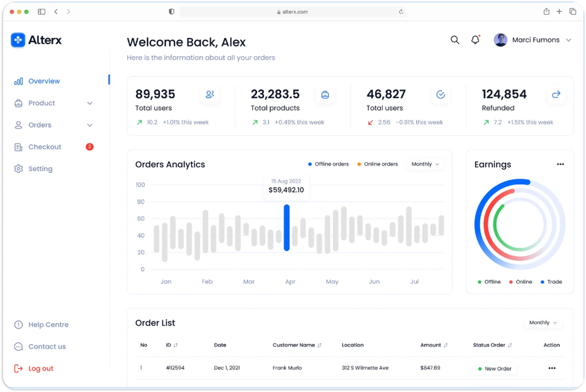Open a new browser tab
This screenshot has width=586, height=392.
coord(559,11)
